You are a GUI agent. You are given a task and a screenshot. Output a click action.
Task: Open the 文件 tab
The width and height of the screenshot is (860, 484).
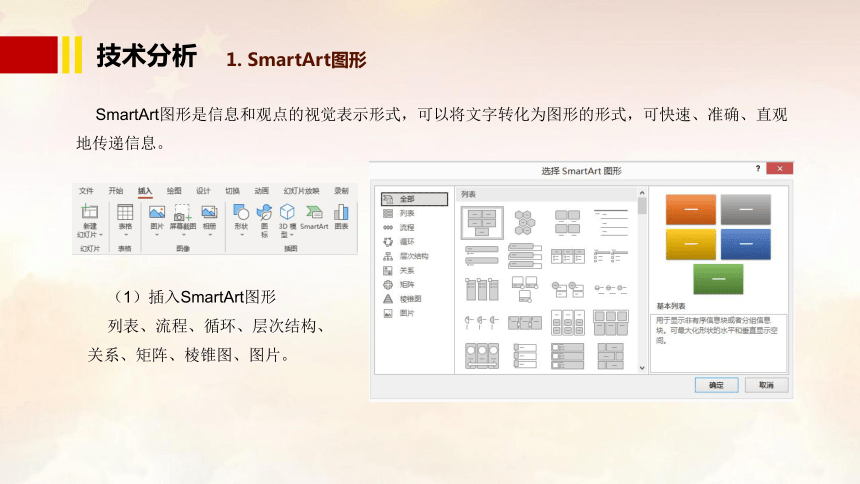[86, 190]
